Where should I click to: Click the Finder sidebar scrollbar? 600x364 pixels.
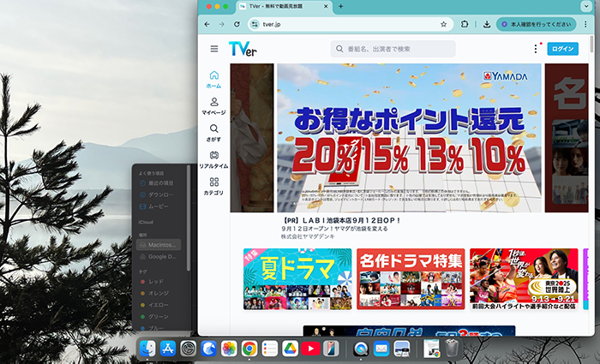[x=189, y=218]
